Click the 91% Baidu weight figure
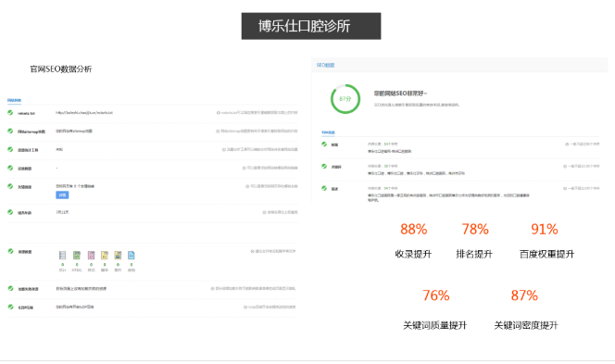Screen dimensions: 615x364 (545, 229)
